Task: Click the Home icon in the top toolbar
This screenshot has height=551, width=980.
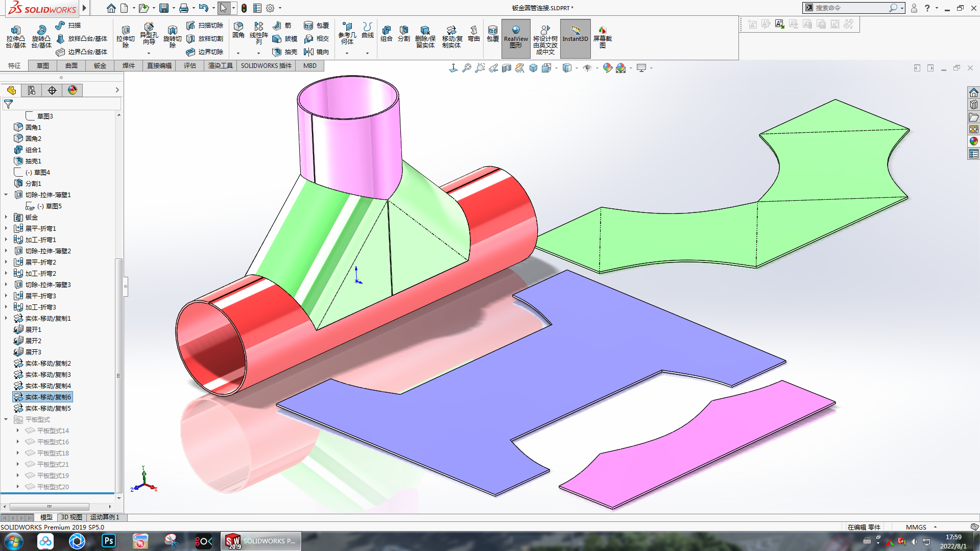Action: (111, 8)
